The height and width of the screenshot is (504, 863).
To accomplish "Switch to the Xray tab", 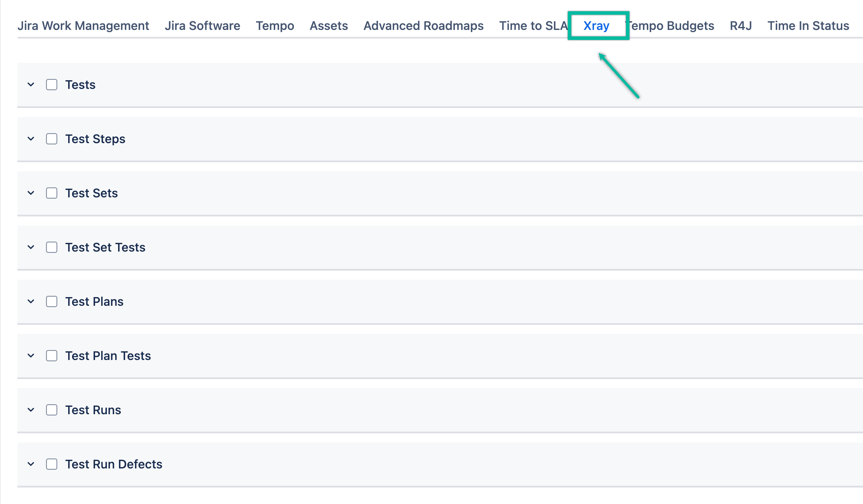I will [596, 26].
